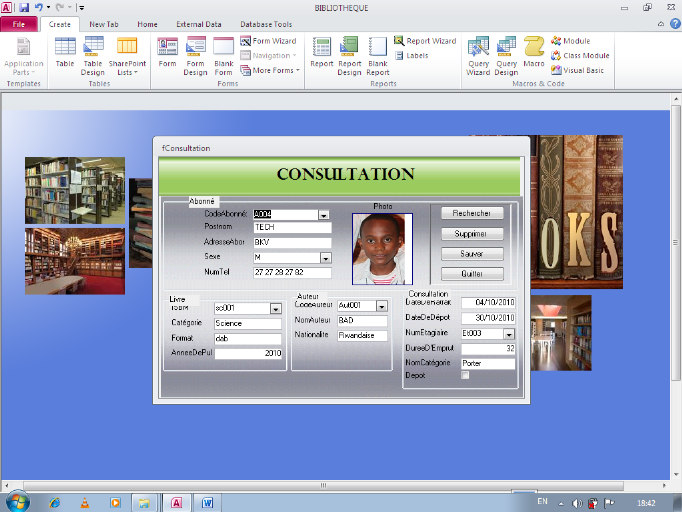The width and height of the screenshot is (682, 512).
Task: Click the subscriber photo thumbnail
Action: [x=382, y=248]
